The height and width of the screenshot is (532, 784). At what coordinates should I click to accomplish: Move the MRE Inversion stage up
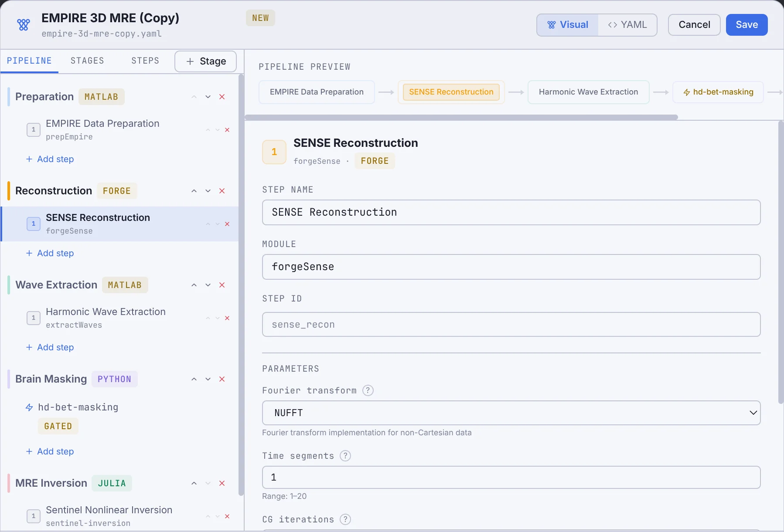tap(194, 483)
